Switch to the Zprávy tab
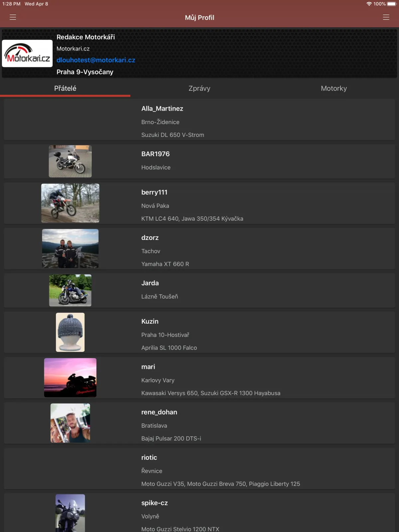Screen dimensions: 399x532 click(x=199, y=88)
